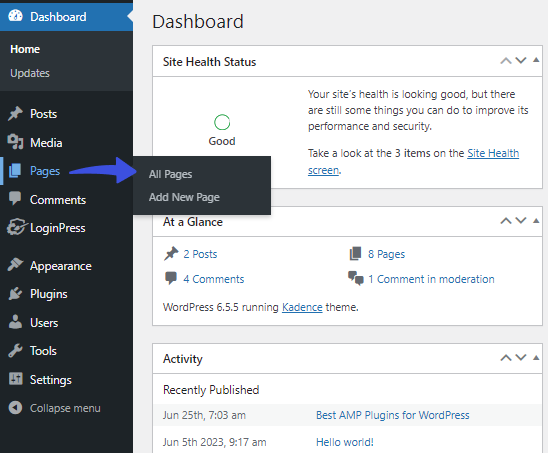
Task: Click the Comments bubble icon in sidebar
Action: coord(15,198)
